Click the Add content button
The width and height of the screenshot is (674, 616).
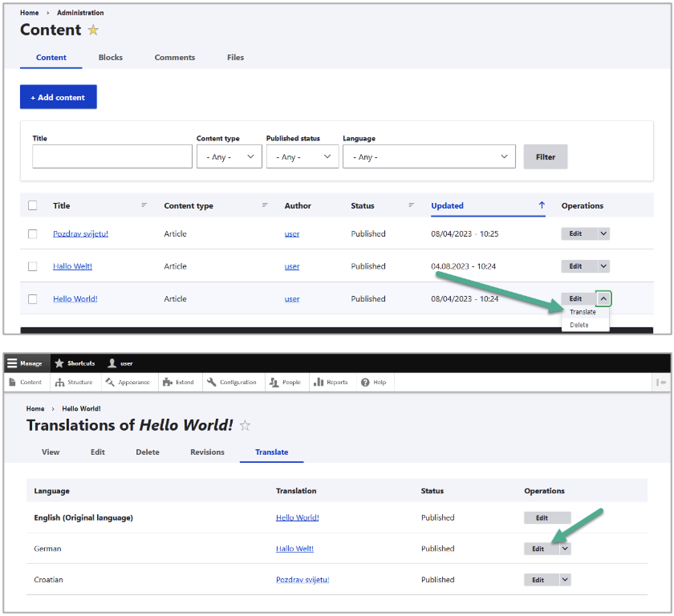(58, 97)
